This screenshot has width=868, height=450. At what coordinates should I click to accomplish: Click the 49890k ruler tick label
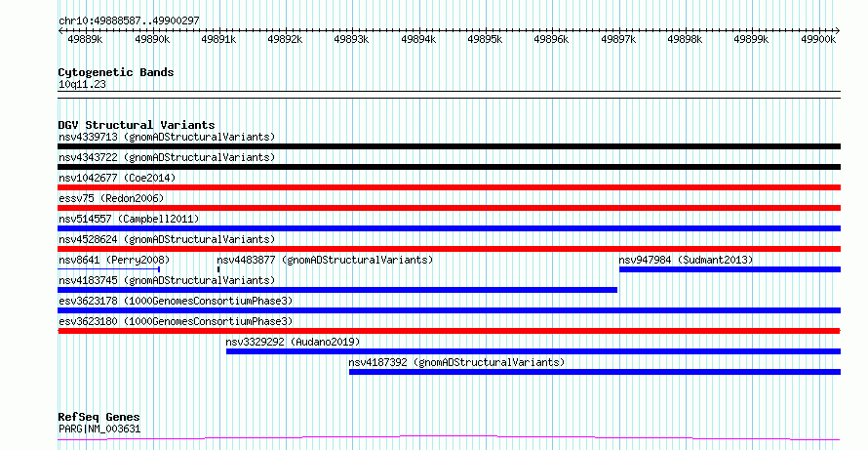152,39
